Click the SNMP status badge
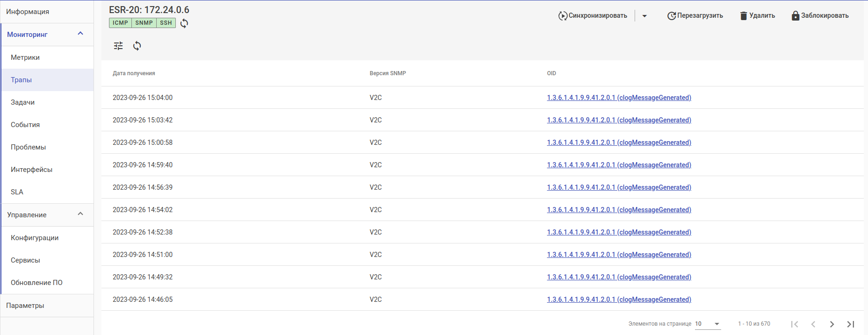Screen dimensions: 868x335 [x=144, y=23]
